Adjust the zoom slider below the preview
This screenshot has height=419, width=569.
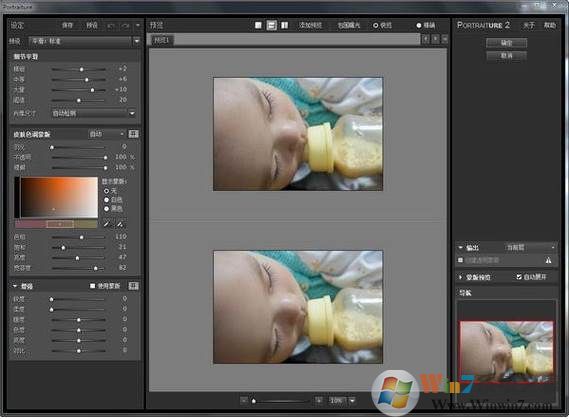pos(280,400)
